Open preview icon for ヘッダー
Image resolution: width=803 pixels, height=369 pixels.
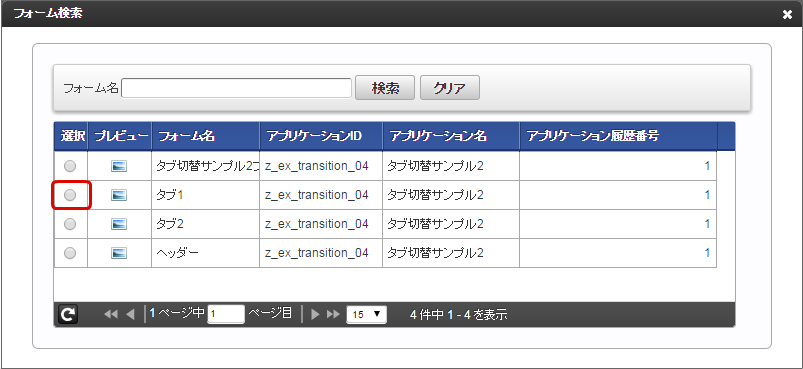tap(119, 253)
